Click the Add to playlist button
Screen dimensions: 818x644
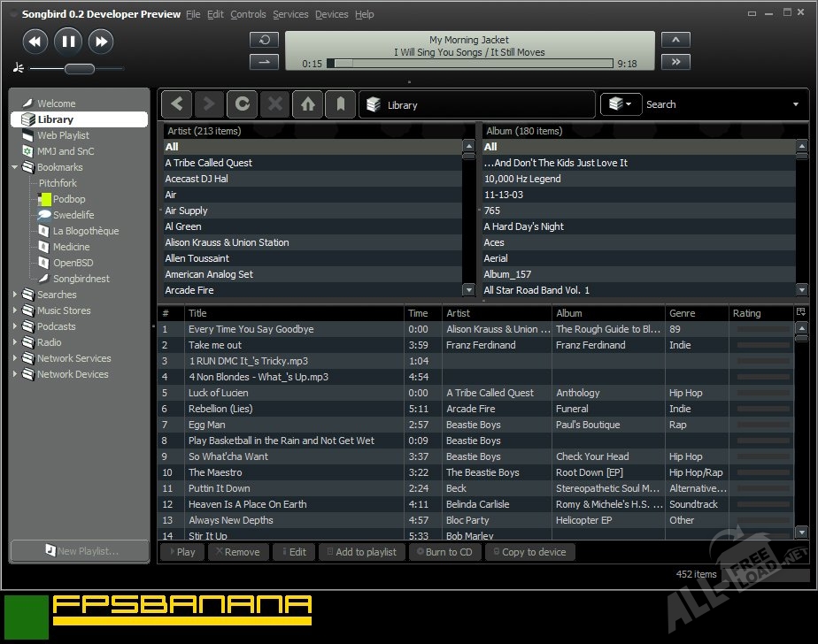click(361, 552)
